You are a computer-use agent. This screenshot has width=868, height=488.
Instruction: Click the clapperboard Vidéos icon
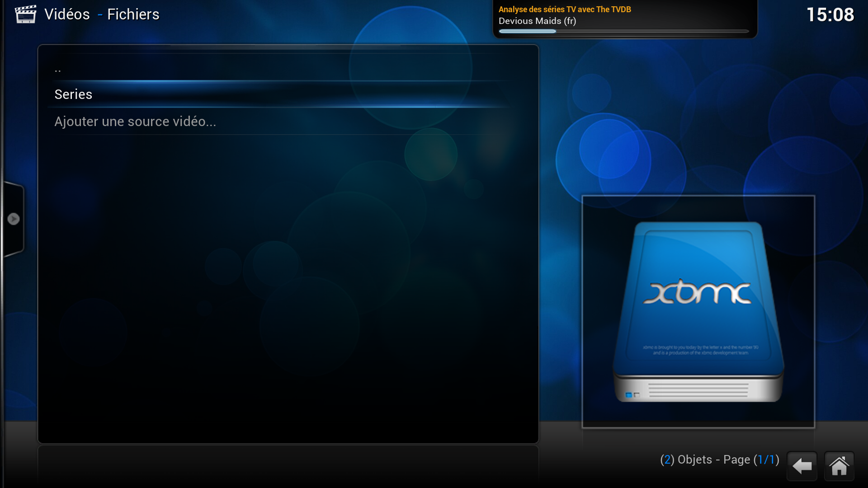point(26,14)
